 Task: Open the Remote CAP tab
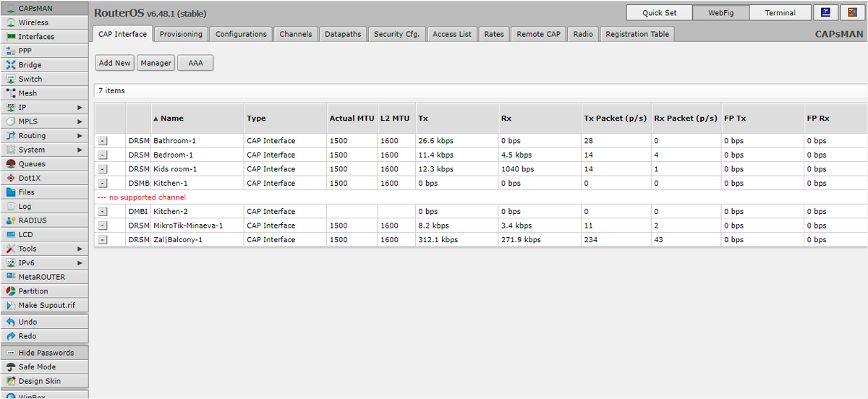point(538,34)
